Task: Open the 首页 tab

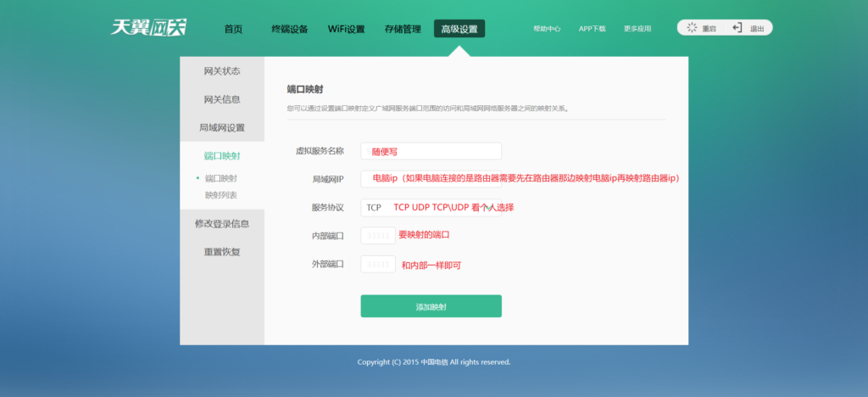Action: click(233, 29)
